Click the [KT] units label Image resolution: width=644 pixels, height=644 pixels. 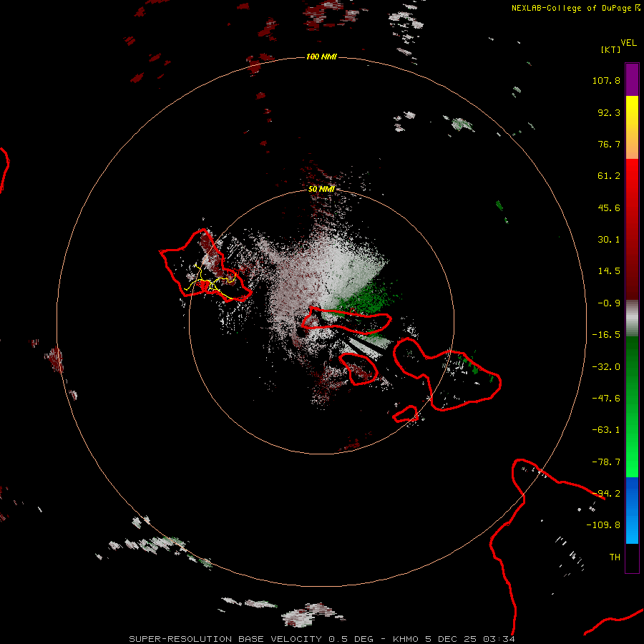click(611, 49)
